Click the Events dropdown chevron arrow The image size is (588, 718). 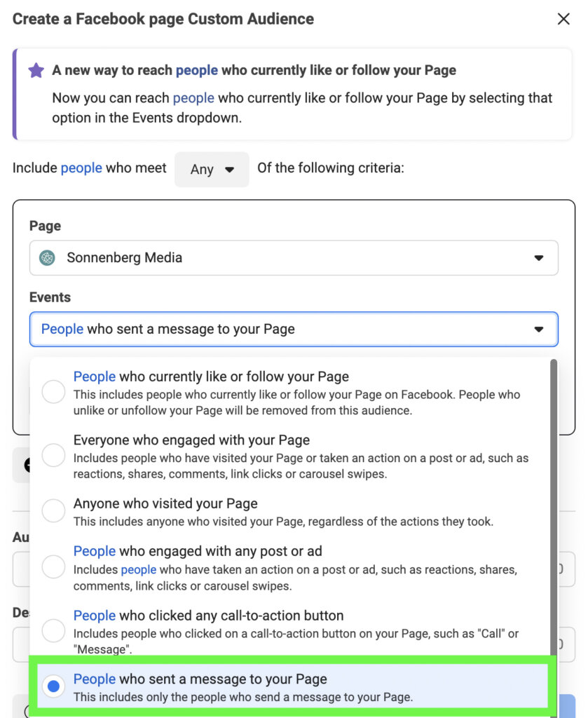tap(539, 330)
